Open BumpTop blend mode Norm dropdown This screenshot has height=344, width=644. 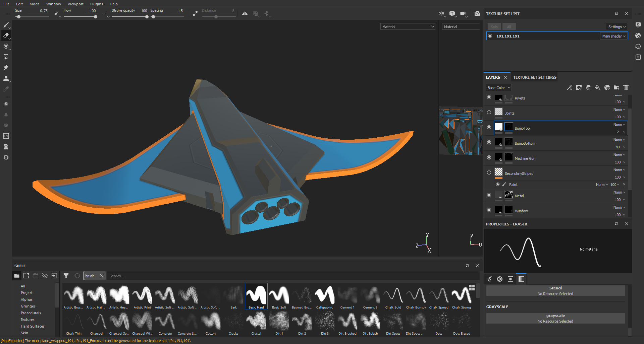[619, 125]
